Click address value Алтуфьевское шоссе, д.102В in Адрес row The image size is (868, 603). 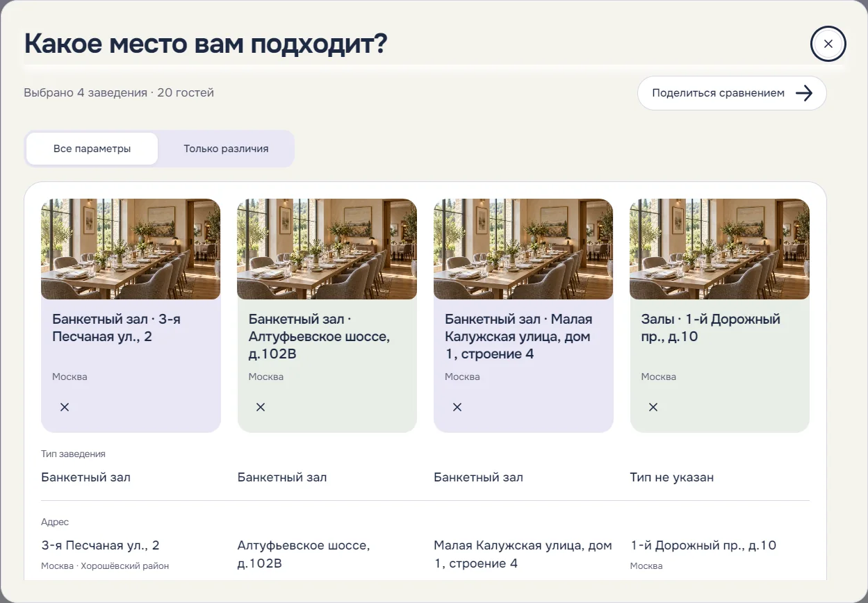click(304, 554)
